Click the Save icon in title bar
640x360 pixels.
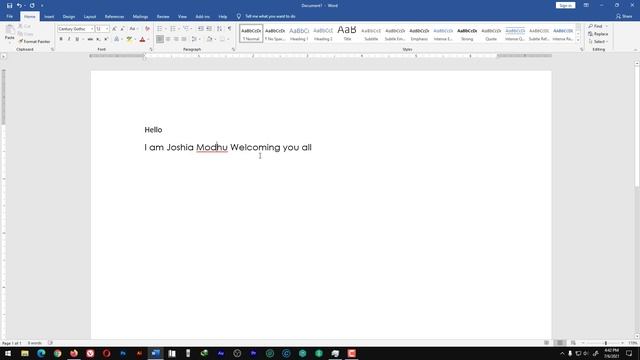(9, 6)
